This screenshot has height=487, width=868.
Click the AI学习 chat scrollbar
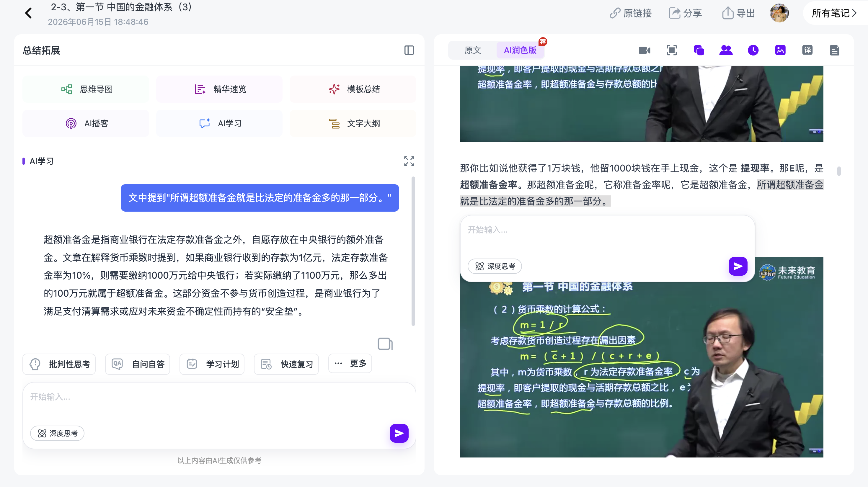click(413, 251)
